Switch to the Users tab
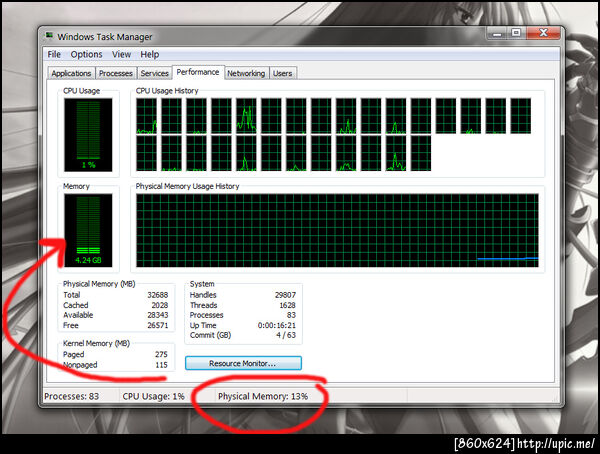Viewport: 600px width, 454px height. tap(282, 73)
